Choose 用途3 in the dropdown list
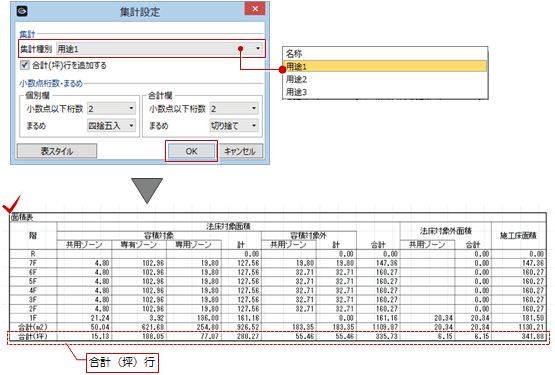Image resolution: width=555 pixels, height=375 pixels. pyautogui.click(x=385, y=92)
